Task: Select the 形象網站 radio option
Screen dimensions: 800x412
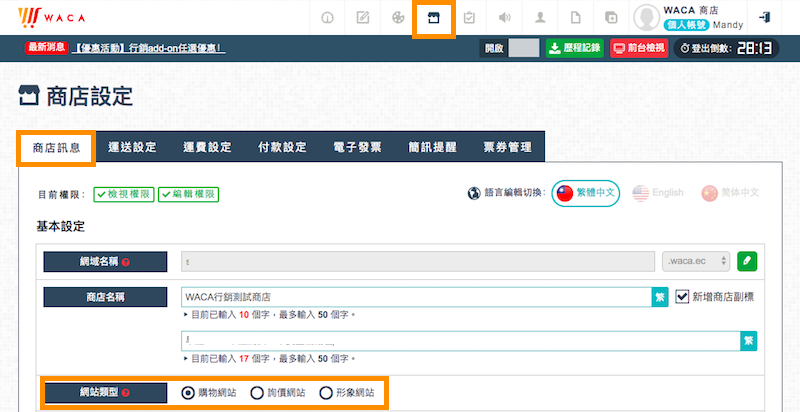Action: click(325, 393)
